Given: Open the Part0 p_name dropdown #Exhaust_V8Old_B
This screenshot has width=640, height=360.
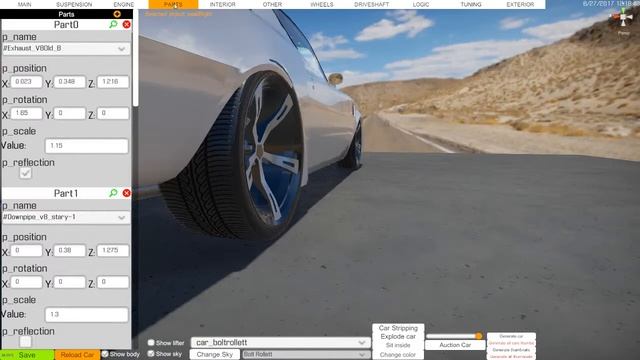Looking at the screenshot, I should coord(66,49).
